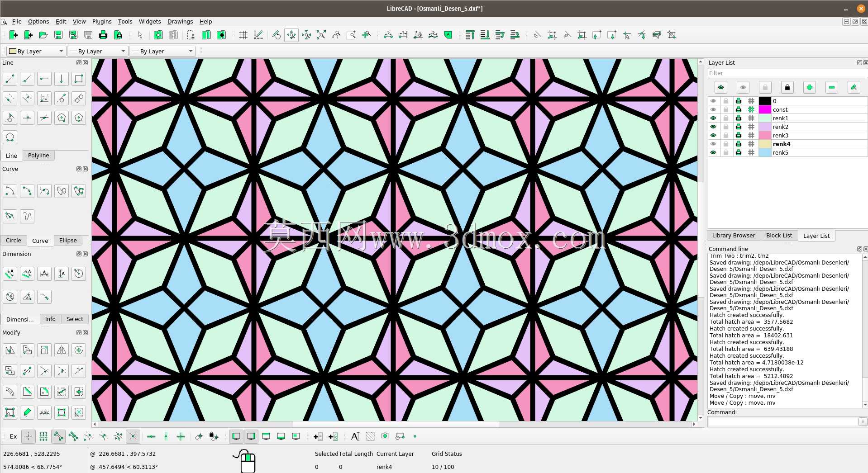This screenshot has height=473, width=868.
Task: Click Remove layer minus icon
Action: pyautogui.click(x=832, y=87)
